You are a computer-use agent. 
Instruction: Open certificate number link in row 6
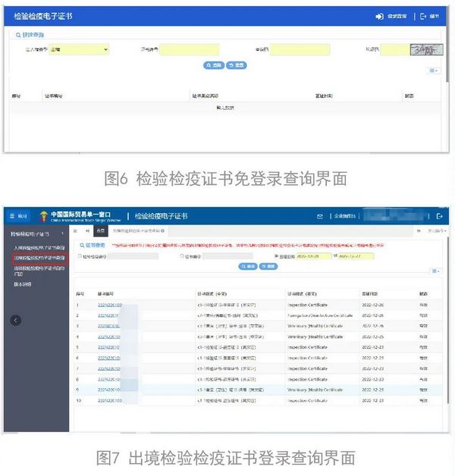[109, 358]
